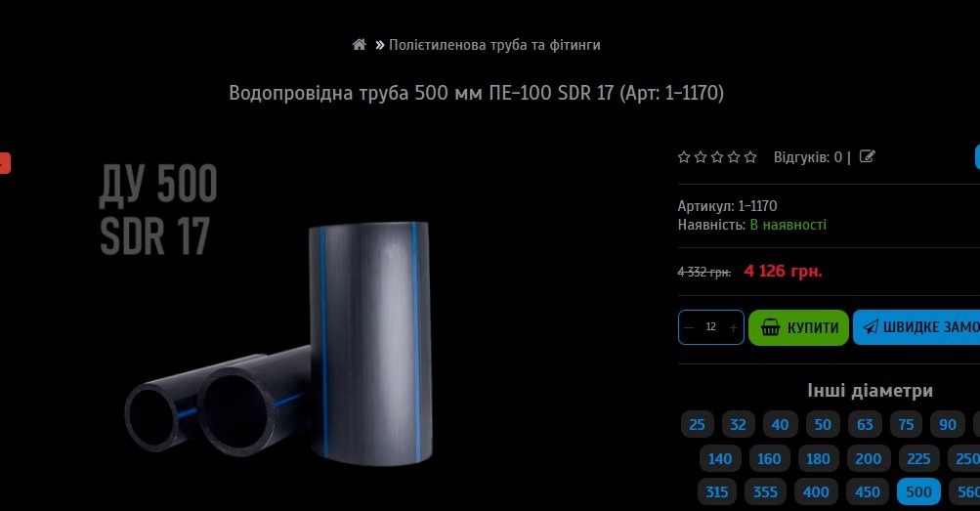Choose the 225 diameter option
This screenshot has height=511, width=980.
918,458
